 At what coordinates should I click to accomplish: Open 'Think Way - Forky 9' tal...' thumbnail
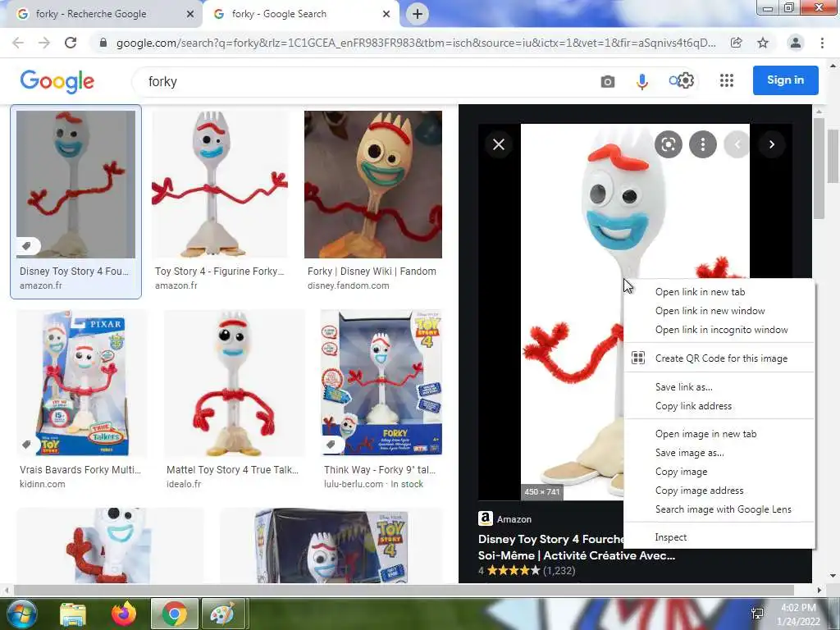tap(381, 382)
